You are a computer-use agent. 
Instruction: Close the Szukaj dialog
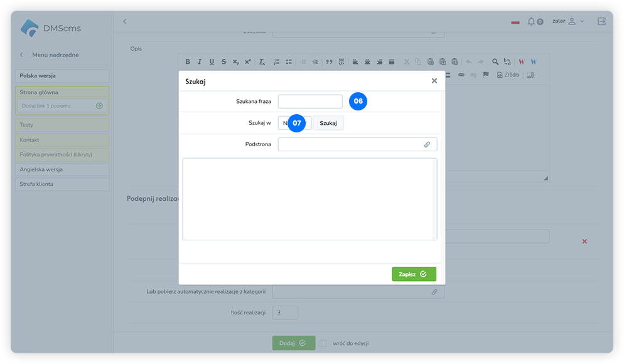[x=434, y=81]
